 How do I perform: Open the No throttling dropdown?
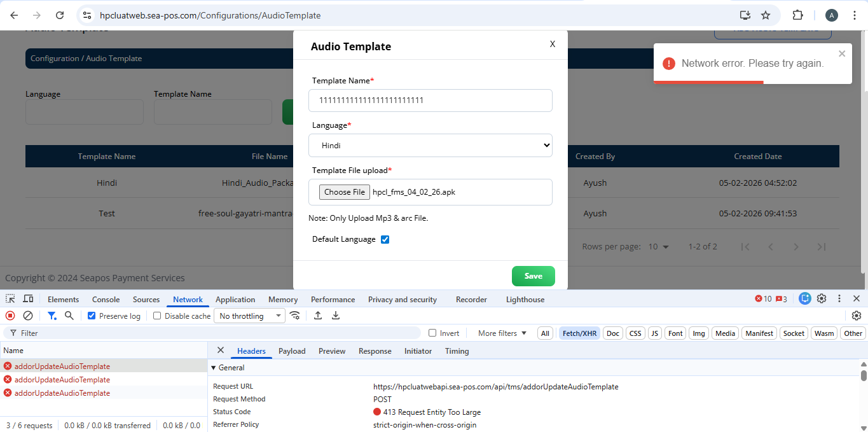click(251, 316)
